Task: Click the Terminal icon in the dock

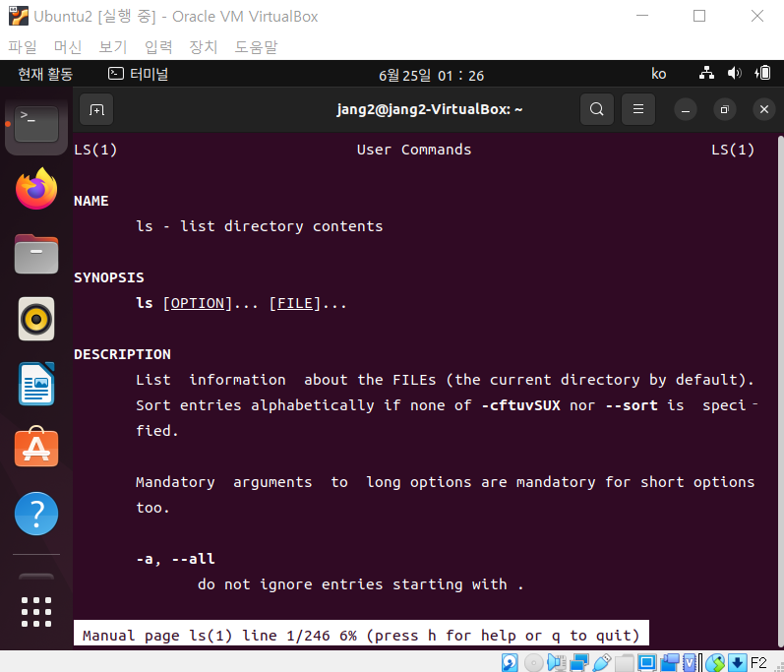Action: click(x=36, y=124)
